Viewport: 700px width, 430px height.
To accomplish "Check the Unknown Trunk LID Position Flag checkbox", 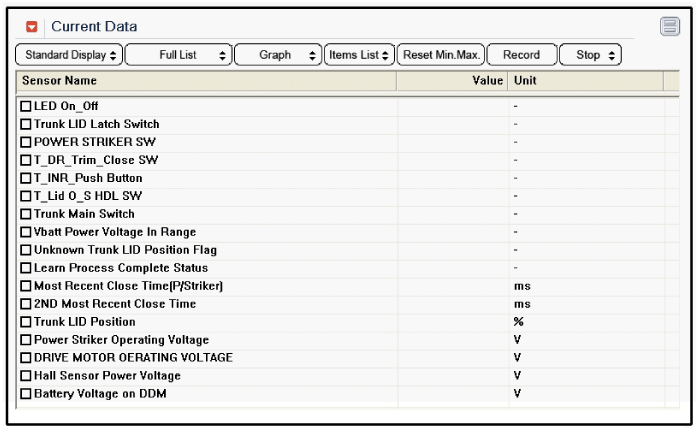I will 26,250.
